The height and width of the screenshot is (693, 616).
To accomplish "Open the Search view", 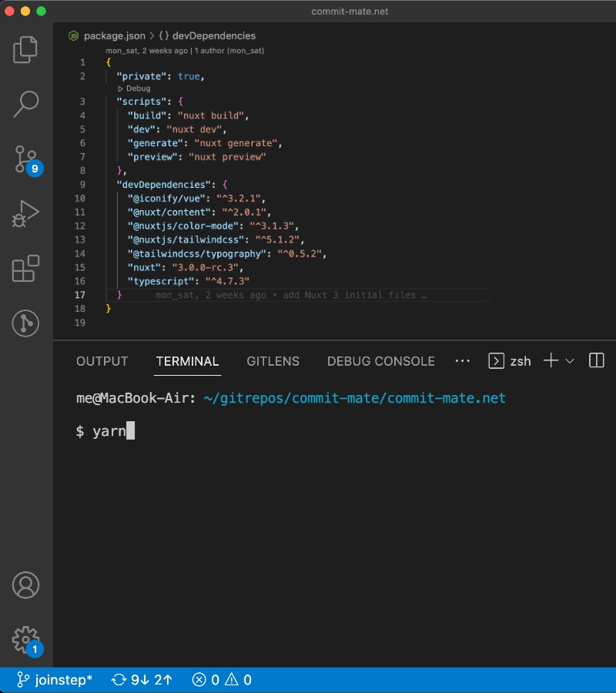I will point(25,104).
